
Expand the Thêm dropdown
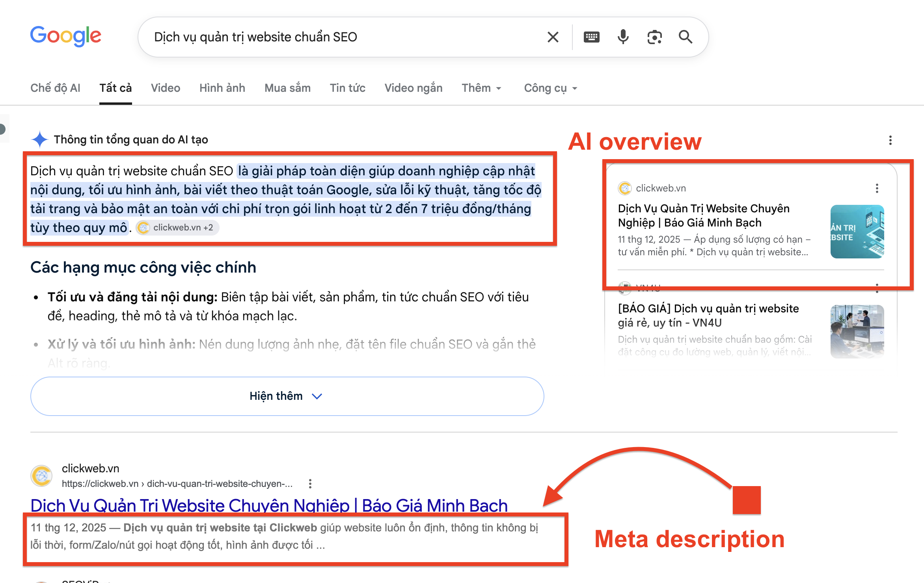pos(482,88)
